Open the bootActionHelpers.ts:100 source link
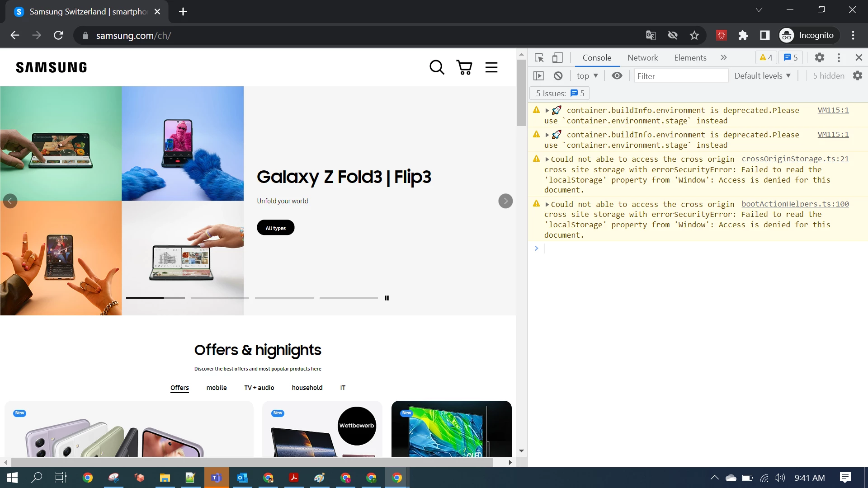 [795, 204]
